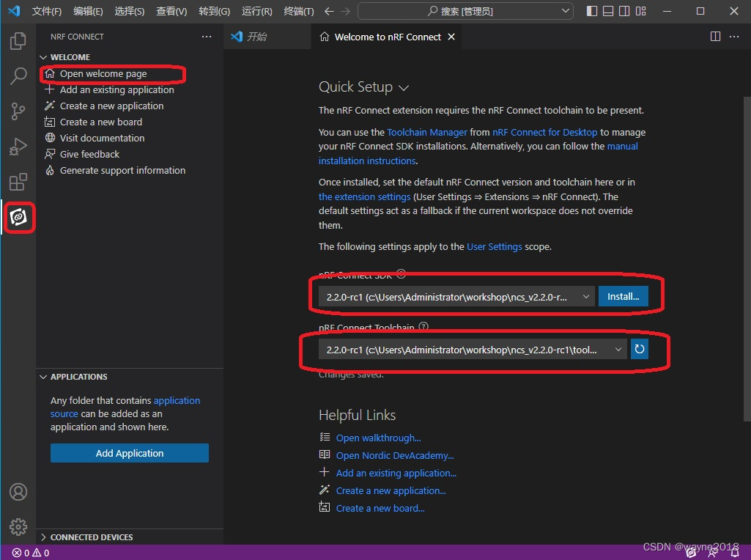Select Open welcome page in sidebar
751x560 pixels.
[103, 74]
